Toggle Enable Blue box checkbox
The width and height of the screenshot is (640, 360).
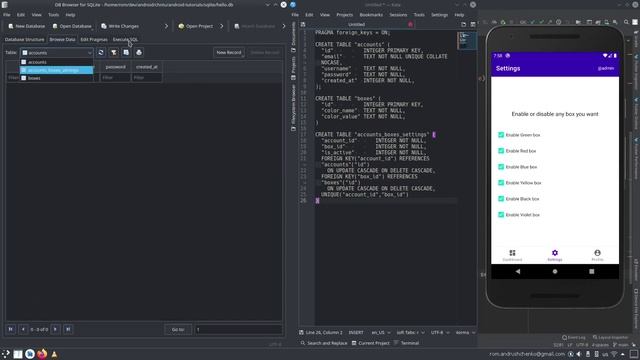coord(501,167)
